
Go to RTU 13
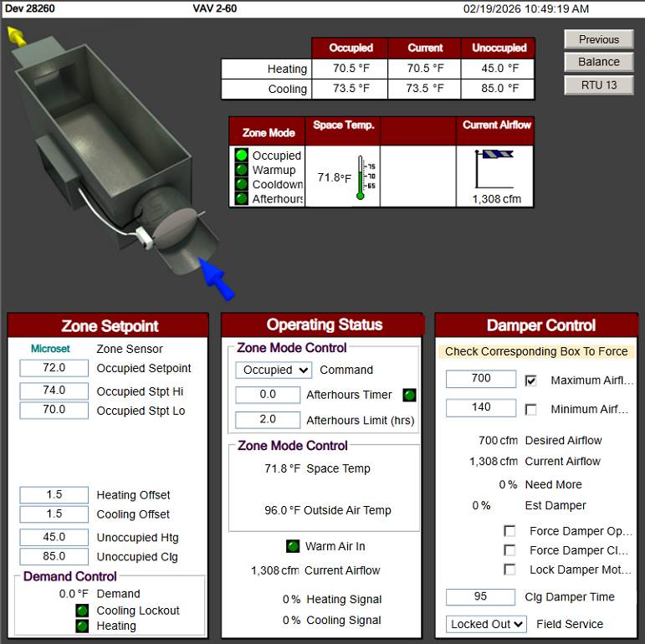click(598, 84)
